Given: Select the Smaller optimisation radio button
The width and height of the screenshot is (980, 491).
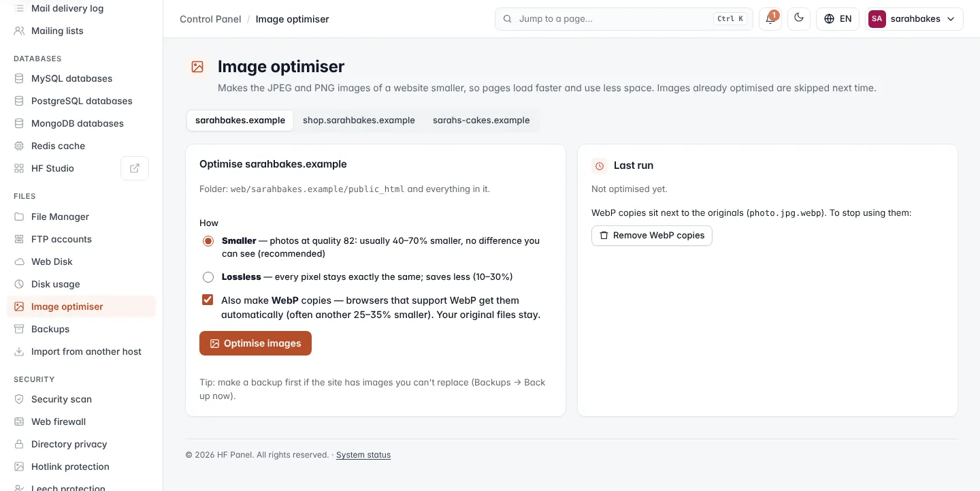Looking at the screenshot, I should [208, 241].
